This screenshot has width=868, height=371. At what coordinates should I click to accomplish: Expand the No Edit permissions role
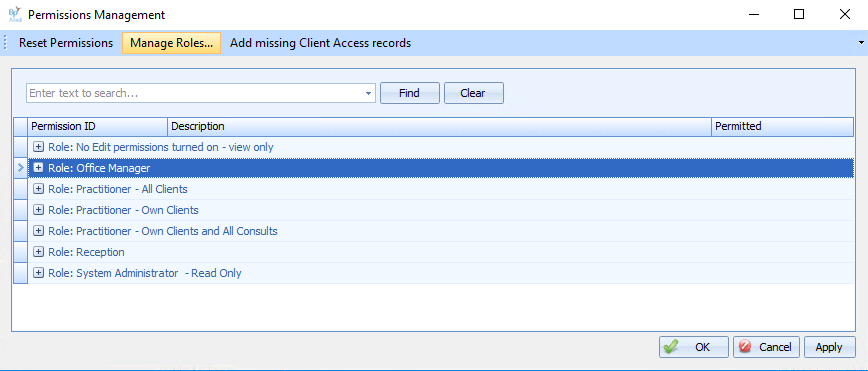coord(38,147)
